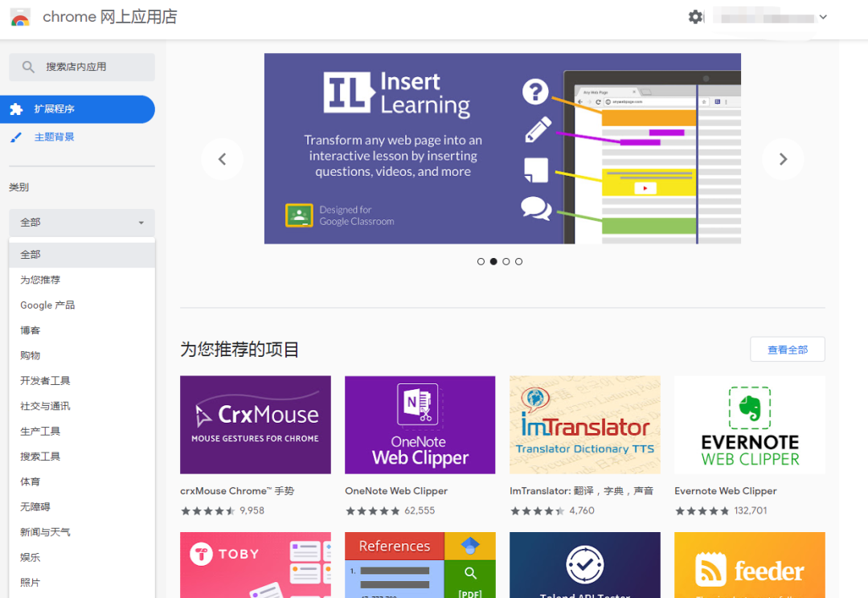Choose 娱乐 category option

click(x=82, y=558)
